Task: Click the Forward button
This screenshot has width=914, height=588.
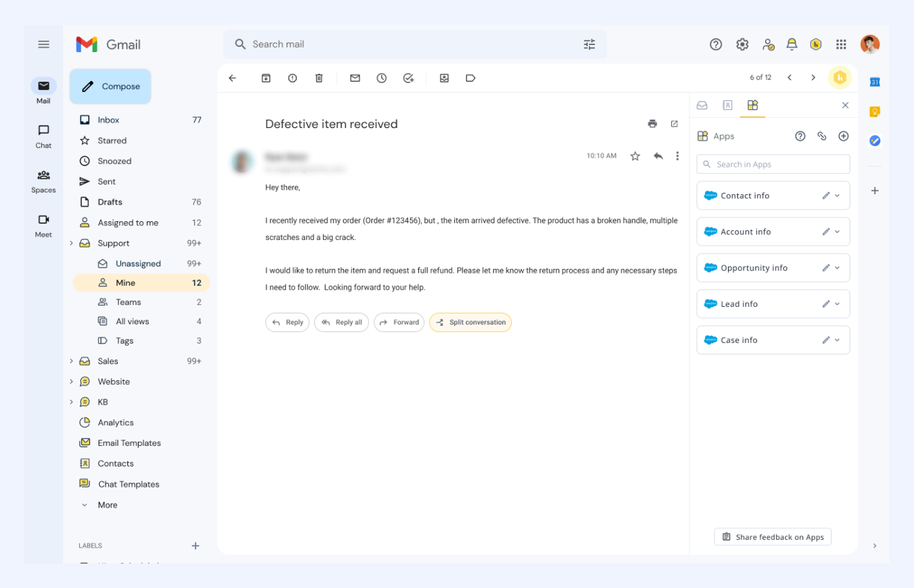Action: 399,322
